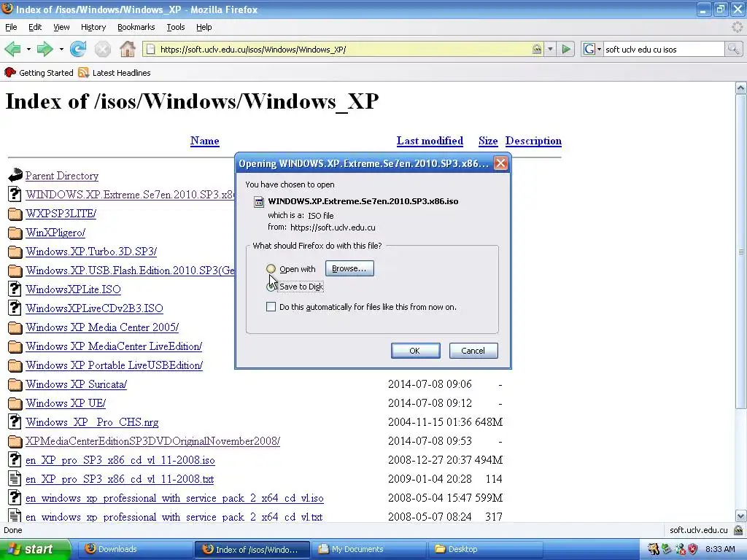
Task: Click the Browse... button
Action: coord(349,268)
